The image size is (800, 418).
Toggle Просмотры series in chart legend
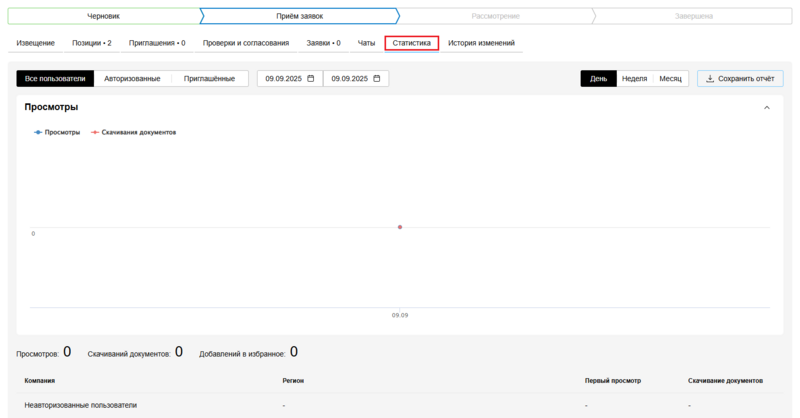(58, 132)
